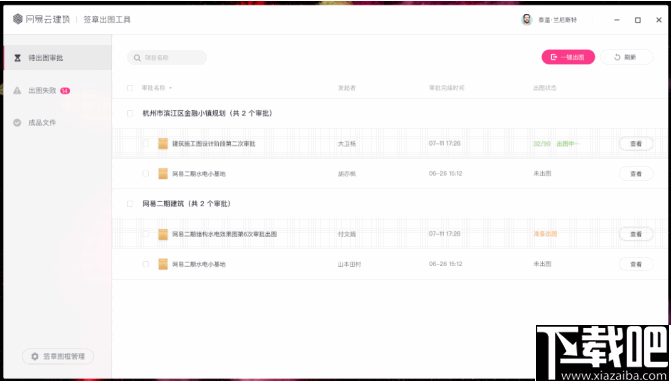Click the file icon in the 胡亦枫 row
The width and height of the screenshot is (671, 381).
[x=163, y=173]
